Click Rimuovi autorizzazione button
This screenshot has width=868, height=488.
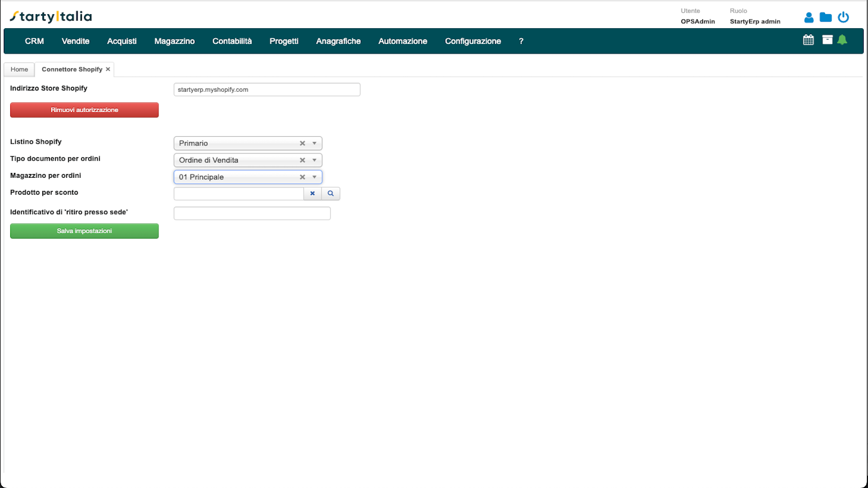pyautogui.click(x=85, y=110)
